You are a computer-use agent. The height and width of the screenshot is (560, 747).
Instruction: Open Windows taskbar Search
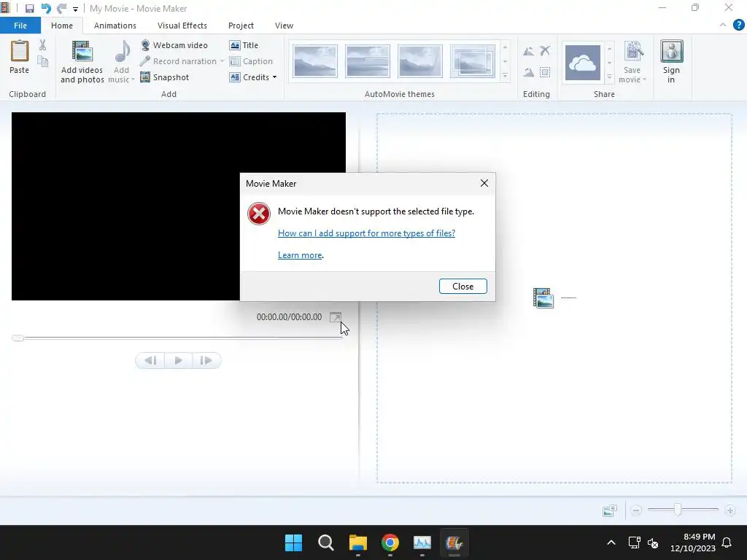tap(326, 542)
